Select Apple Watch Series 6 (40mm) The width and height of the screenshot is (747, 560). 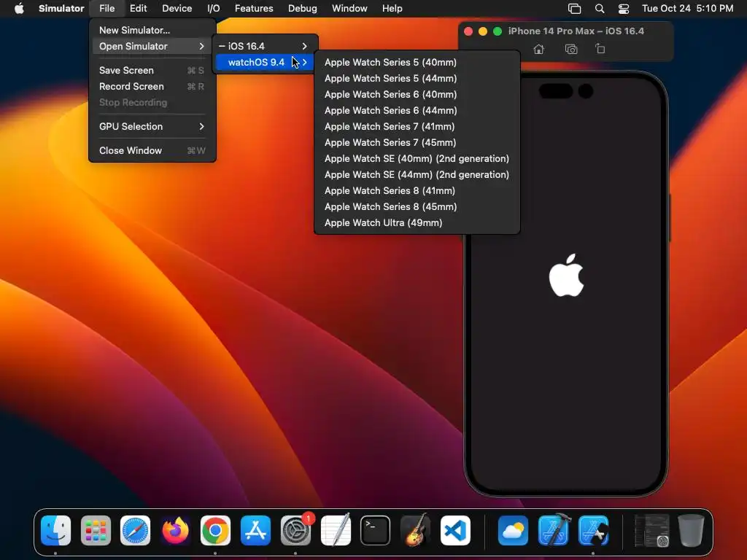[x=417, y=94]
